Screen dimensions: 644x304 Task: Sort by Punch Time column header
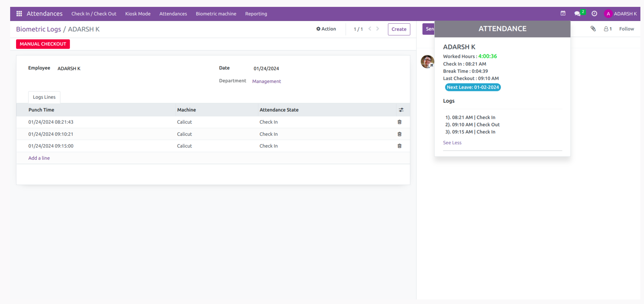point(41,110)
